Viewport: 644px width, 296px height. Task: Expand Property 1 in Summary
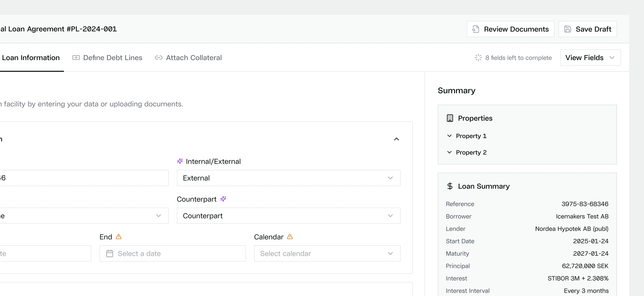(x=466, y=136)
